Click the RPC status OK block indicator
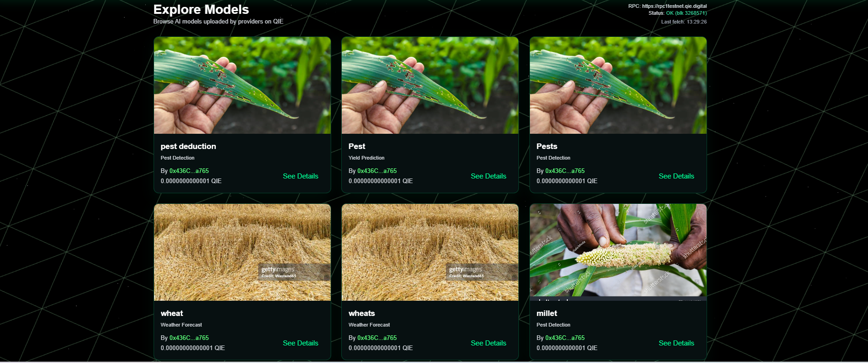Image resolution: width=868 pixels, height=363 pixels. point(686,13)
